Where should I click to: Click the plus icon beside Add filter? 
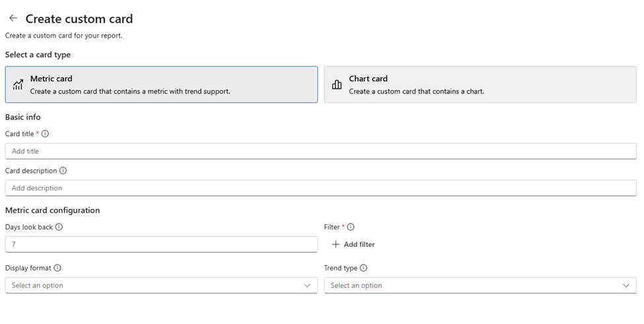[336, 245]
